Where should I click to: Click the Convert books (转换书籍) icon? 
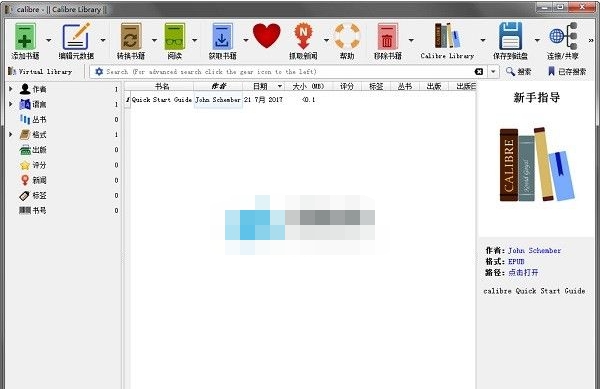[131, 36]
